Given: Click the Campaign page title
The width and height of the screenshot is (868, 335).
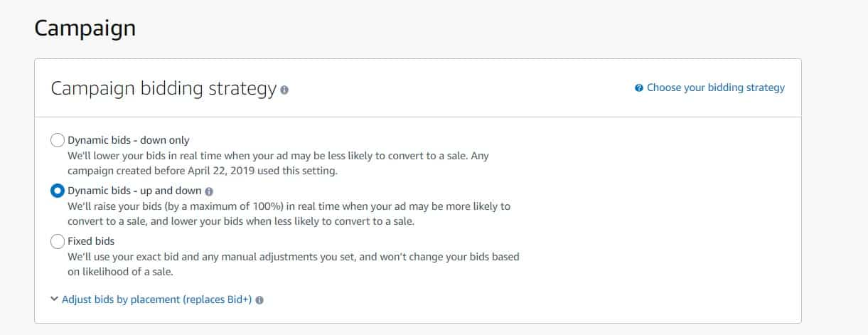Looking at the screenshot, I should pyautogui.click(x=85, y=28).
